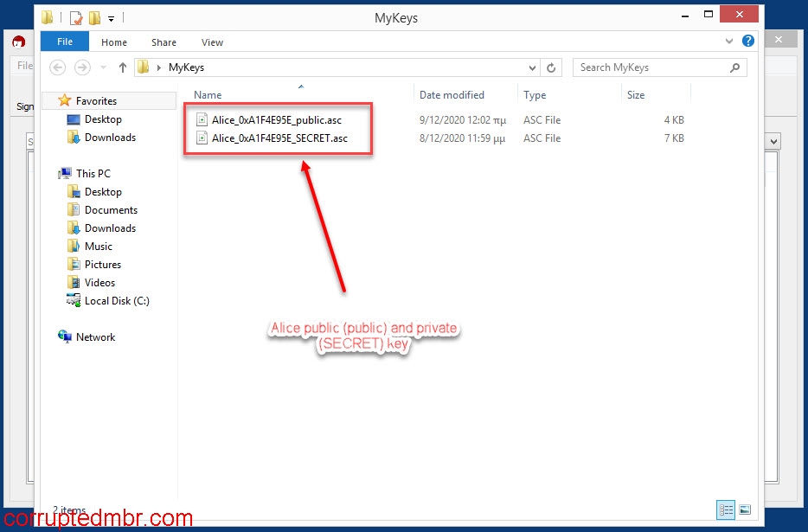This screenshot has width=808, height=532.
Task: Click the search magnifier in Search MyKeys
Action: pos(734,67)
